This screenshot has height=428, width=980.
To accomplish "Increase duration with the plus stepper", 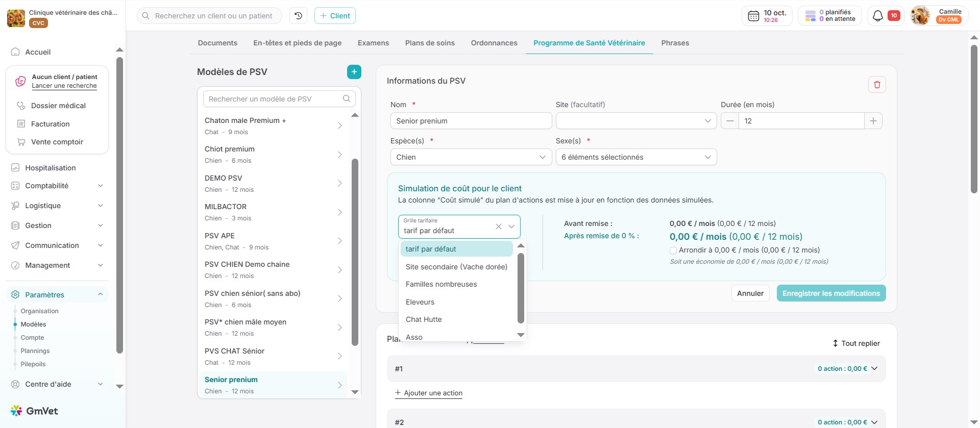I will 873,121.
